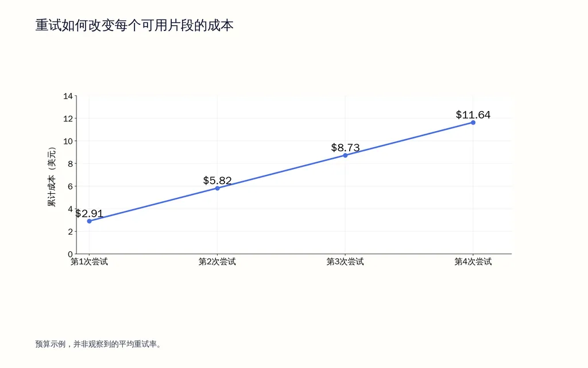588x368 pixels.
Task: Click the footnote 预算示例，并非观察到的平均重试率。
Action: coord(98,344)
